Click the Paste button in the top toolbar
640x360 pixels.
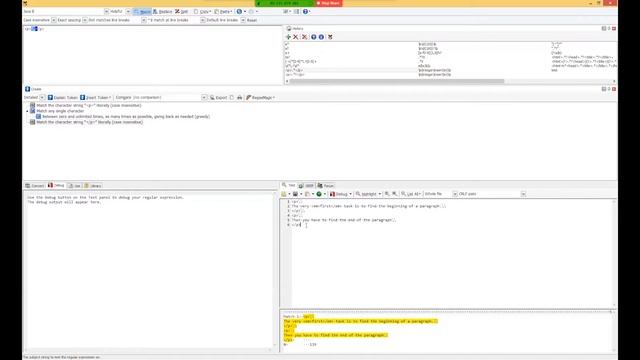[x=223, y=11]
